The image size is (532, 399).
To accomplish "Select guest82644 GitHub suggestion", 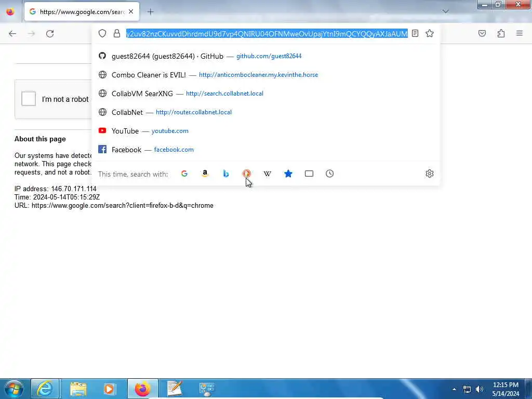I will (265, 56).
